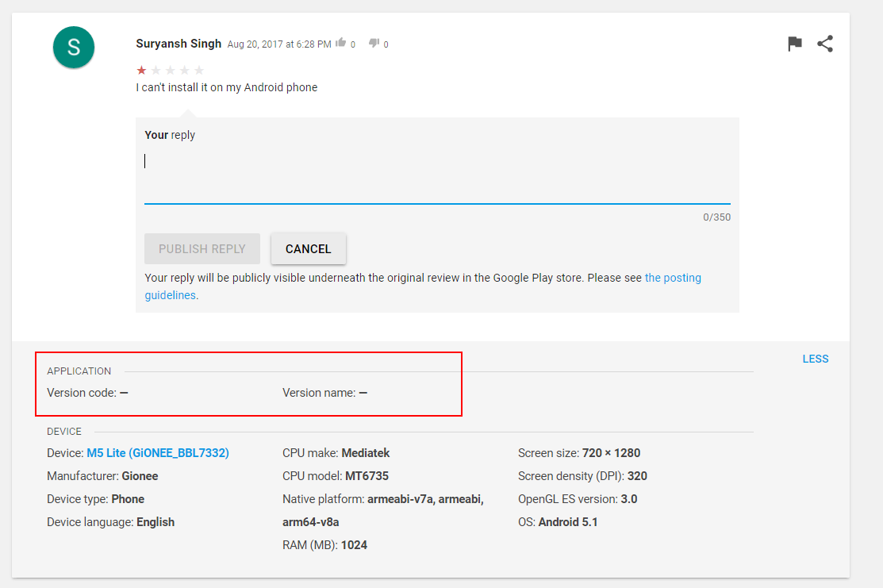Click the red first star of the rating
Viewport: 883px width, 588px height.
click(x=141, y=70)
